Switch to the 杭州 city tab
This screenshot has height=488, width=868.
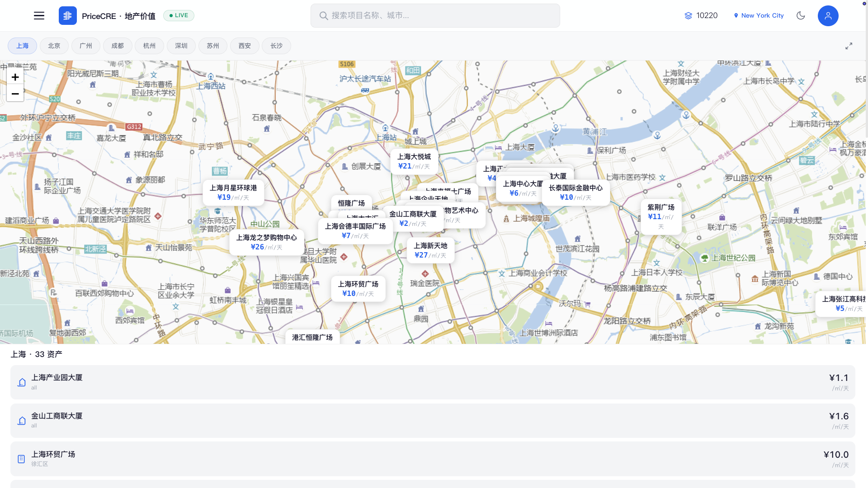(x=150, y=46)
